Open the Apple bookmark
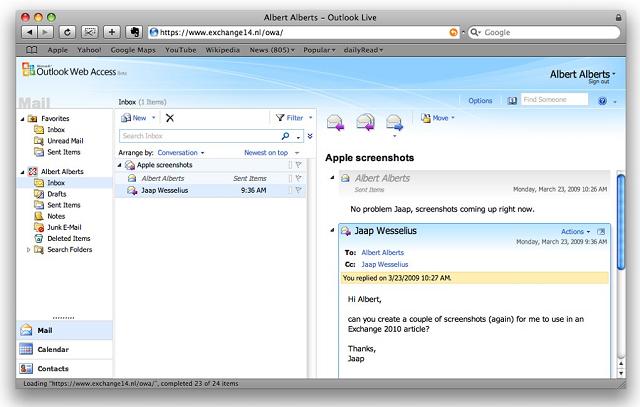Viewport: 640px width, 407px height. tap(58, 50)
